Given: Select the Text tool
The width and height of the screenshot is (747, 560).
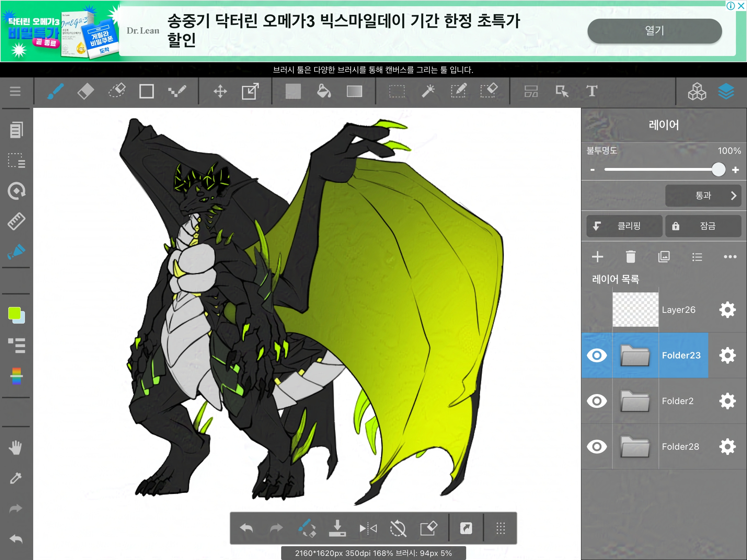Looking at the screenshot, I should [x=592, y=92].
